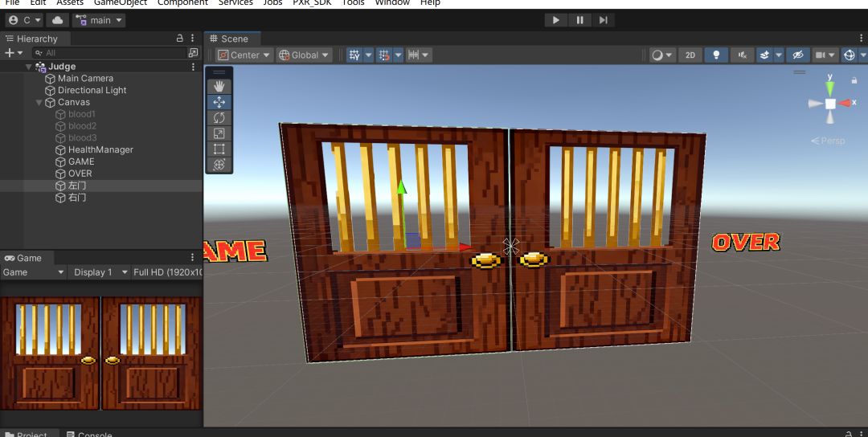Select Directional Light in Hierarchy

click(x=92, y=90)
